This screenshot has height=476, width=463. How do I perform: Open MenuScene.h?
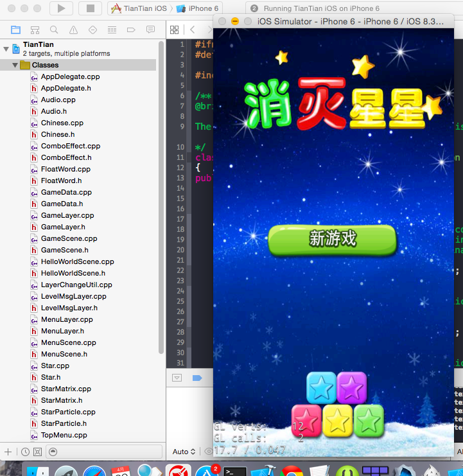click(64, 354)
